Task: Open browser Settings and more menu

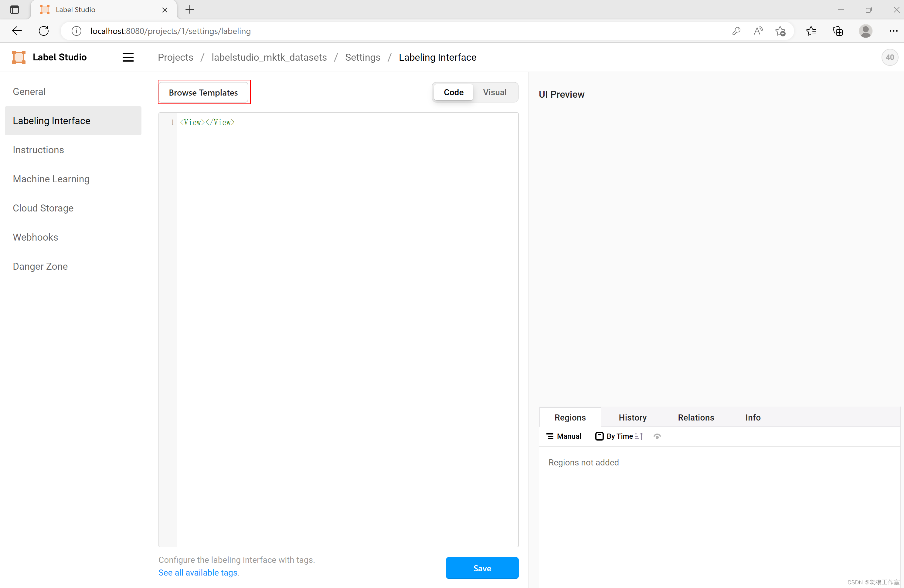Action: coord(893,31)
